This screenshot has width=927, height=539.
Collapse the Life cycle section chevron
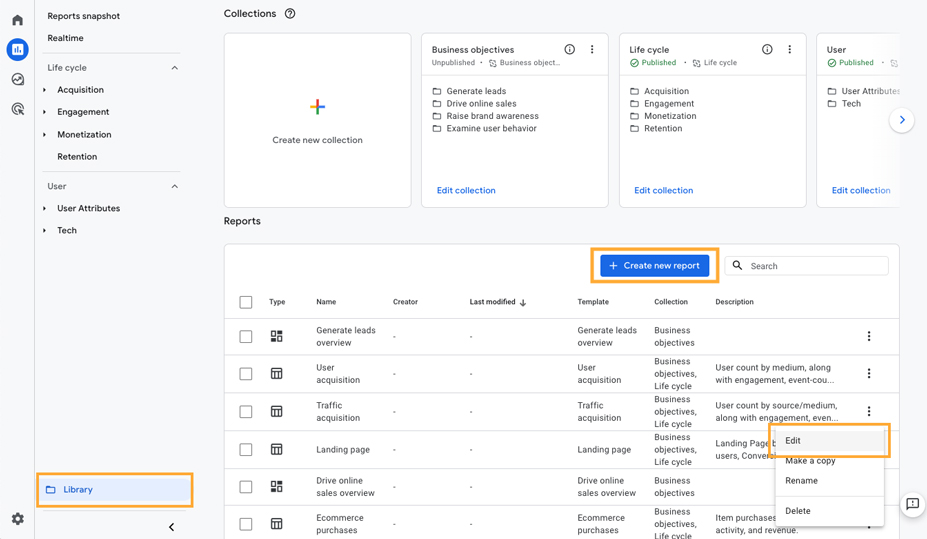(174, 68)
